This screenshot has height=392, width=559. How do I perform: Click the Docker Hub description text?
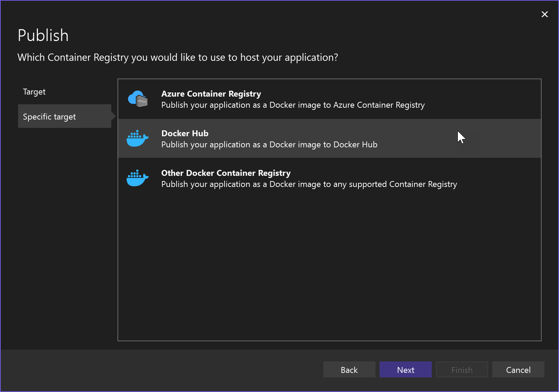(269, 145)
